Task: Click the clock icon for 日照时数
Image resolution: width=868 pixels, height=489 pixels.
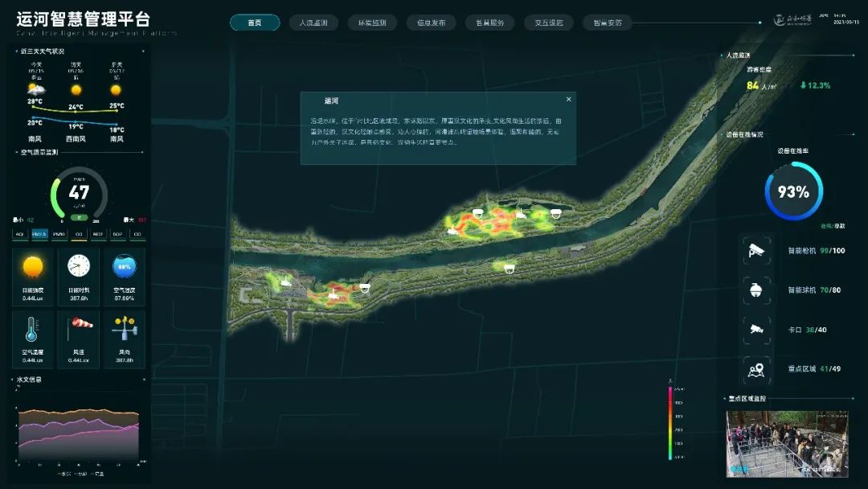Action: [x=79, y=265]
